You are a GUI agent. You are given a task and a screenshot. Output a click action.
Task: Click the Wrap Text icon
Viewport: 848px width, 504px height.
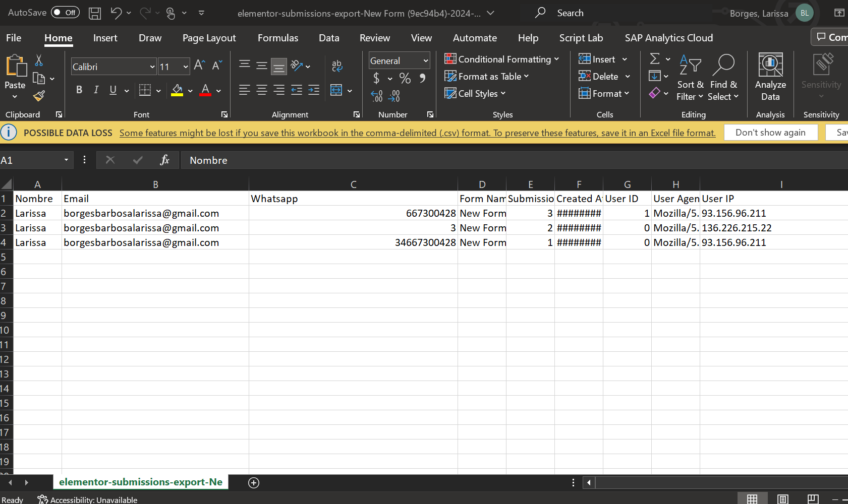[337, 66]
